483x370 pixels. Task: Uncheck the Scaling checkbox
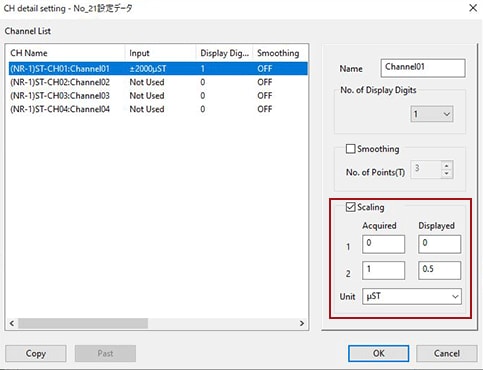(x=350, y=207)
